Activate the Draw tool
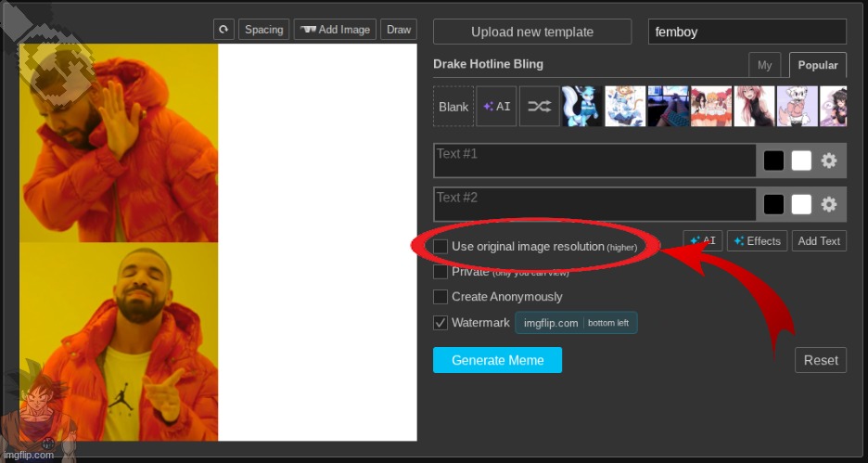The width and height of the screenshot is (868, 463). [399, 30]
